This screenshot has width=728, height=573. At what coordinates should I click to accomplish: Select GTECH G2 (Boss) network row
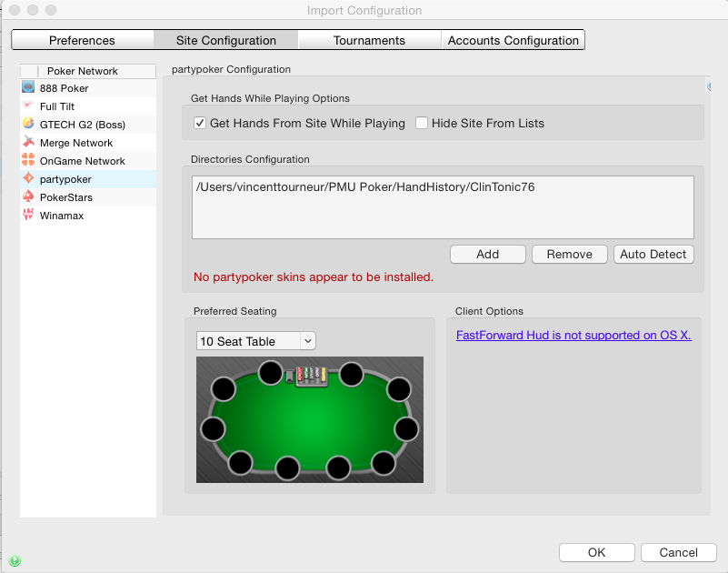point(88,125)
